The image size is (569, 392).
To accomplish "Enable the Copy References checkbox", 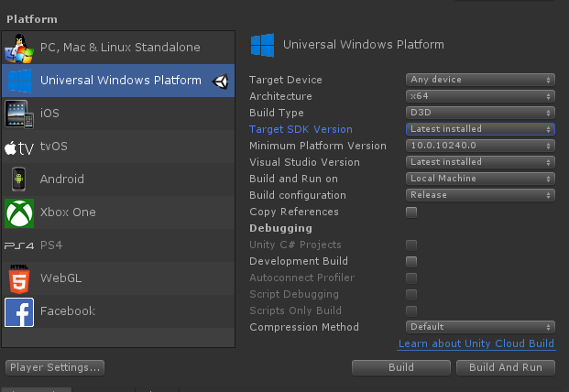I will pos(411,212).
